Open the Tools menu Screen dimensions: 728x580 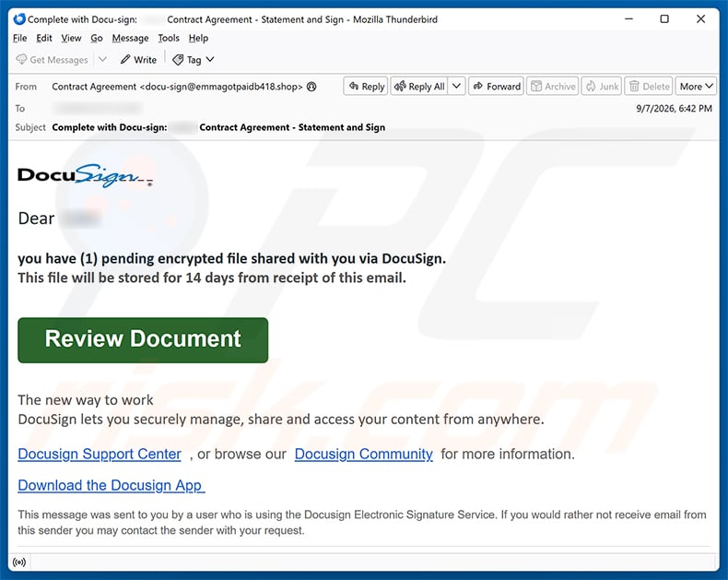(x=168, y=38)
